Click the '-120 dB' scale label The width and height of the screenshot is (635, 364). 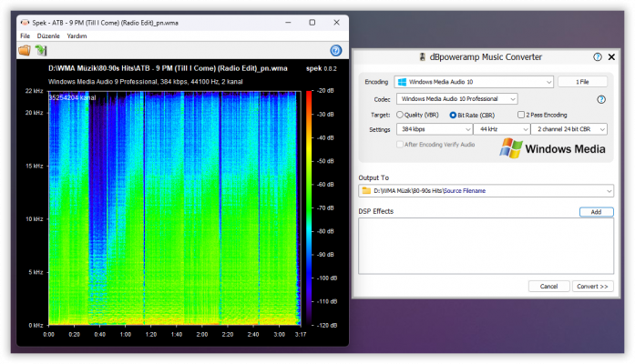tap(326, 325)
